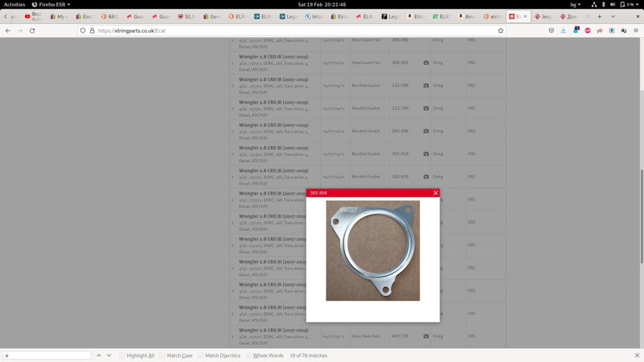Open tracking protection shield icon

(83, 31)
